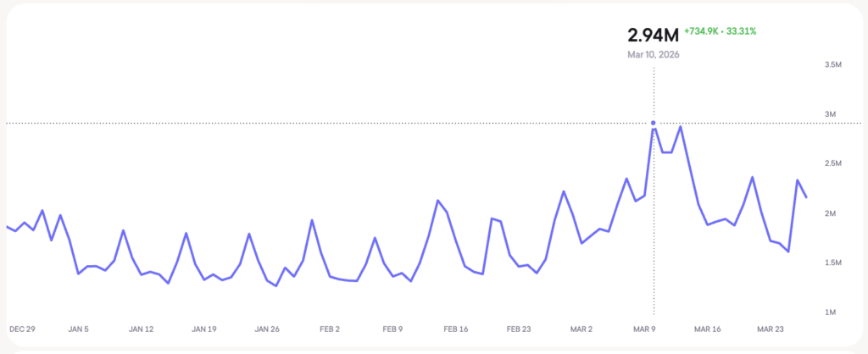Click the JAN 12 date label

click(x=142, y=329)
